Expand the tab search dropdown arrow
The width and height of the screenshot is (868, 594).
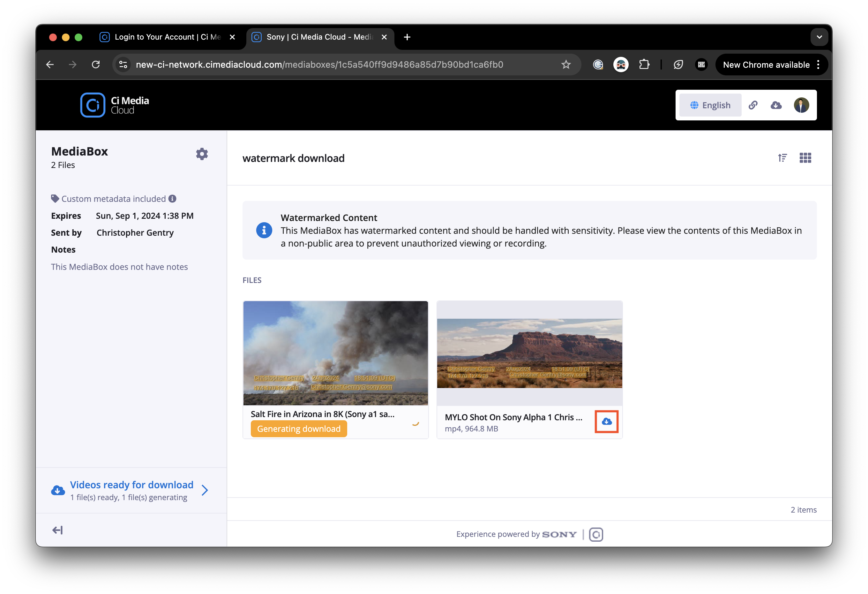pyautogui.click(x=819, y=37)
